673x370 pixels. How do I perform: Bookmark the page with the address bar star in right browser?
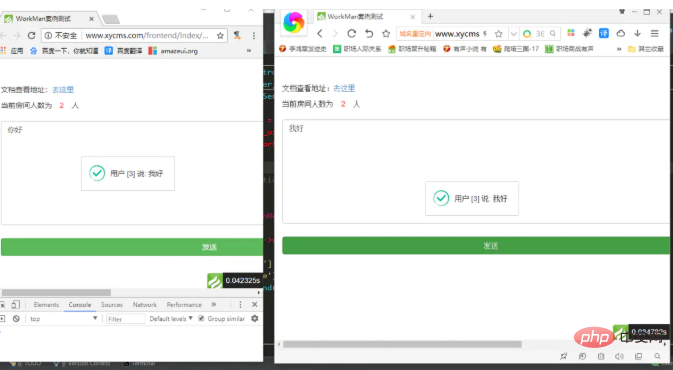click(498, 33)
